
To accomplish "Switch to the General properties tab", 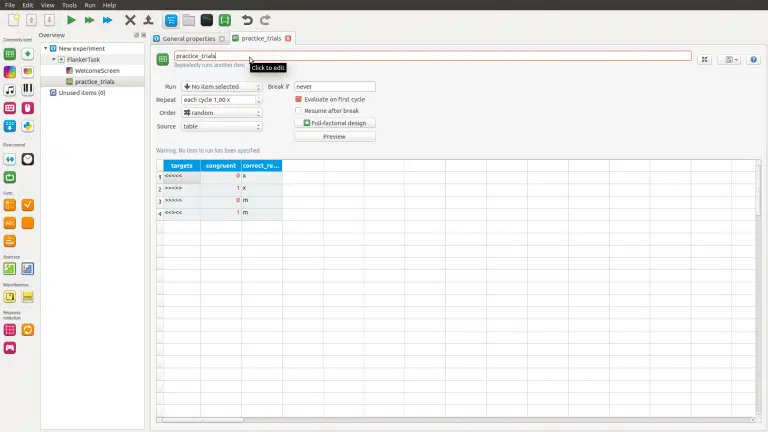I will tap(189, 38).
